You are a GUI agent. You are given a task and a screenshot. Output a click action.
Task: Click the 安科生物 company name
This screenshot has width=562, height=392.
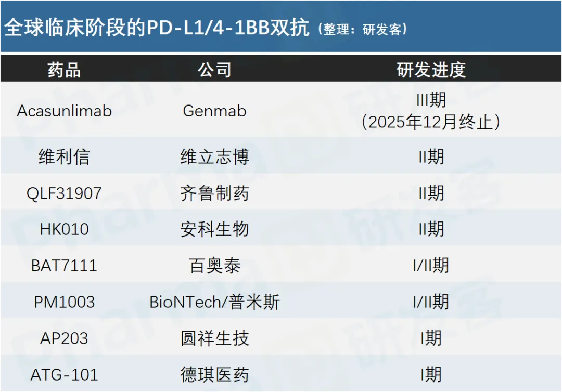[214, 229]
